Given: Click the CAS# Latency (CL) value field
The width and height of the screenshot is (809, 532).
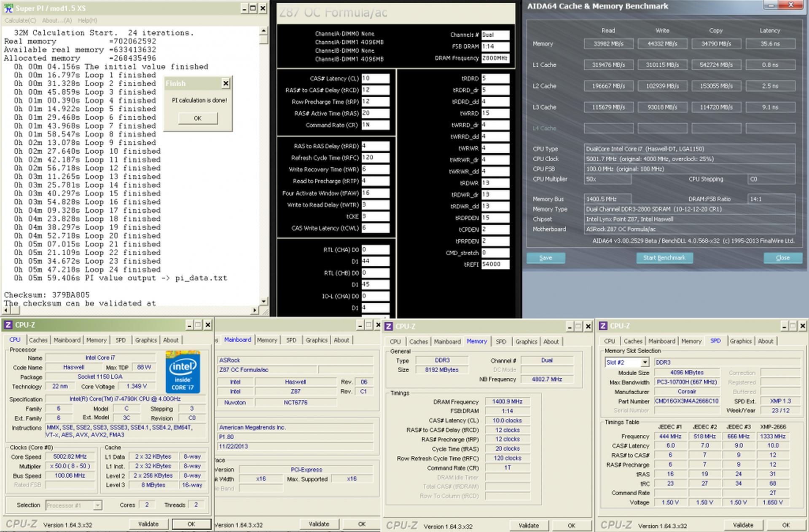Looking at the screenshot, I should [375, 78].
